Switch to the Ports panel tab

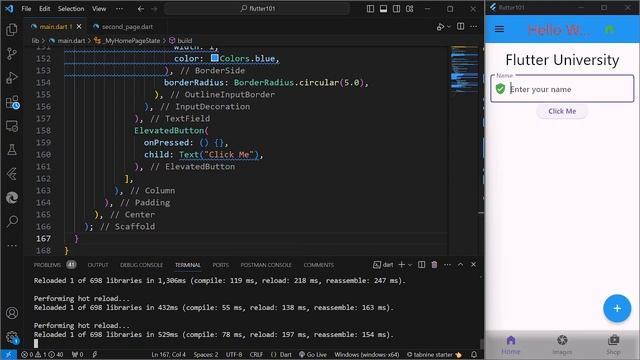pos(220,265)
